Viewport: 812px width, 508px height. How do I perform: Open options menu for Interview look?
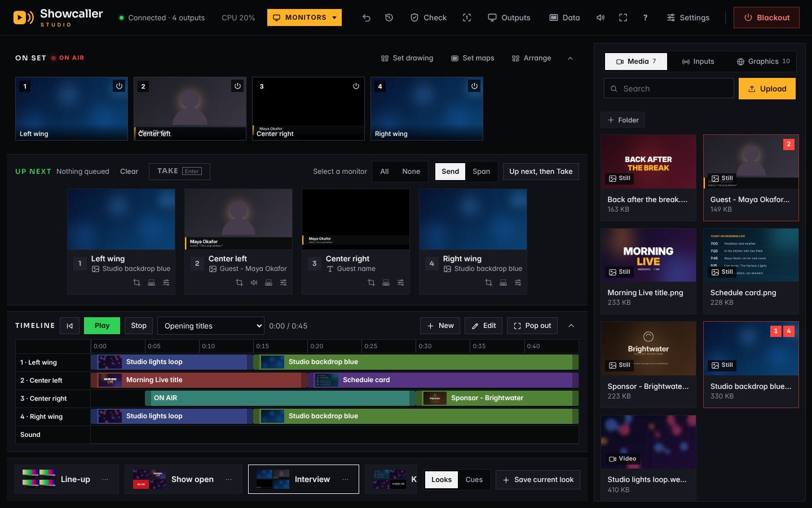tap(345, 479)
